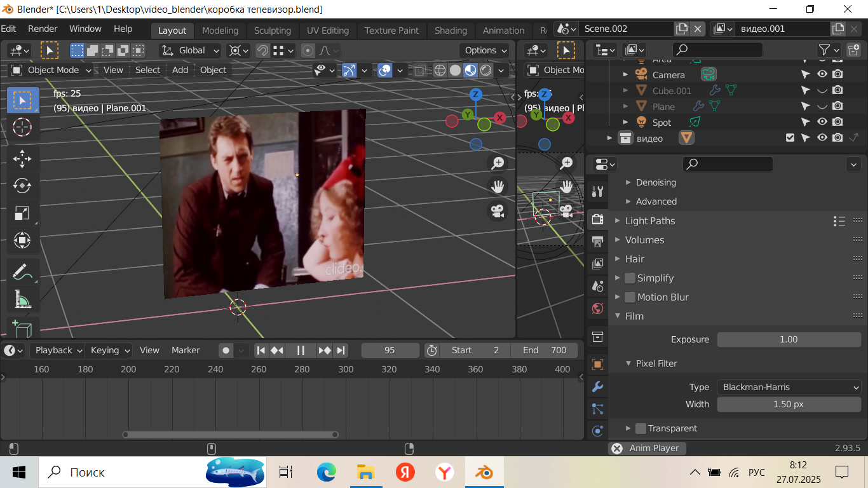Open the Yandex Browser taskbar icon

445,472
